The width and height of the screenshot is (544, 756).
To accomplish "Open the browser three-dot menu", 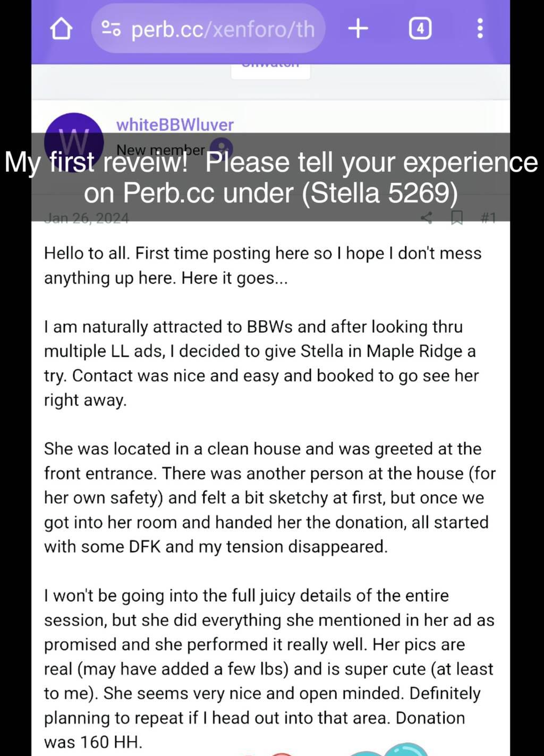I will click(x=480, y=29).
